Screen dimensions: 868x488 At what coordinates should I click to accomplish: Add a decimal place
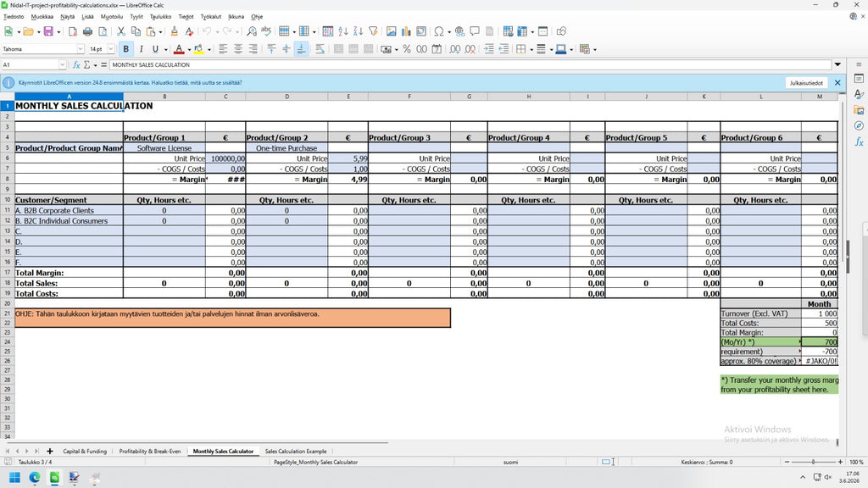coord(455,49)
